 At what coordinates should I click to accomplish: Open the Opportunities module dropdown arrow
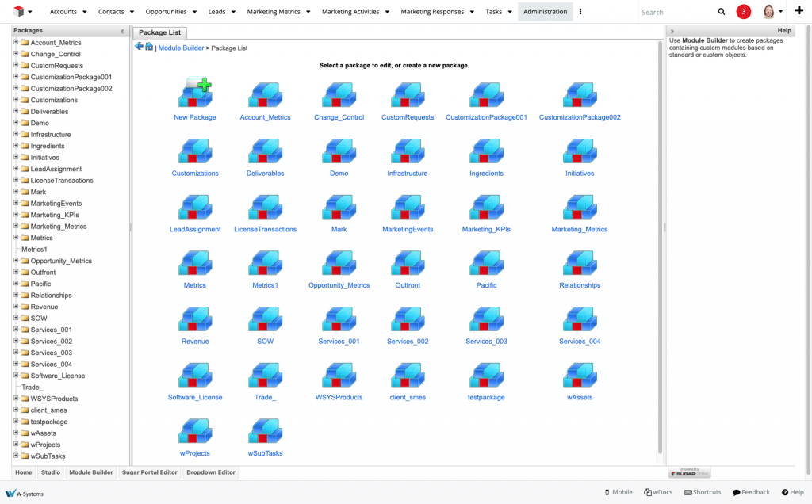tap(195, 12)
